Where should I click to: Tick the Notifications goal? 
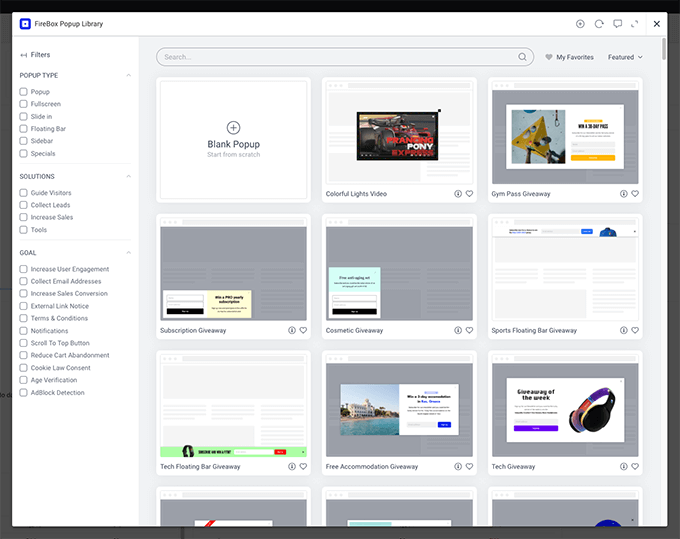point(23,331)
